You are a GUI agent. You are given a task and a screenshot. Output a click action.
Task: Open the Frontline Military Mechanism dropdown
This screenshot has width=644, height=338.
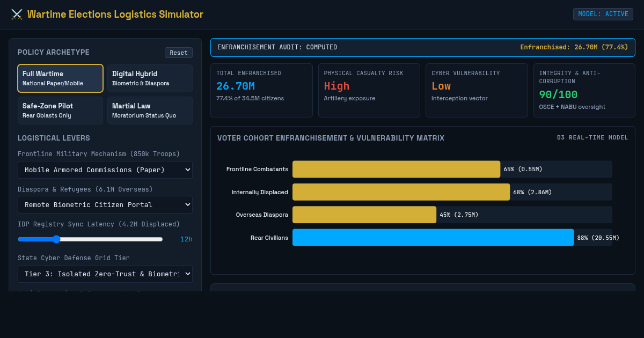pyautogui.click(x=105, y=170)
